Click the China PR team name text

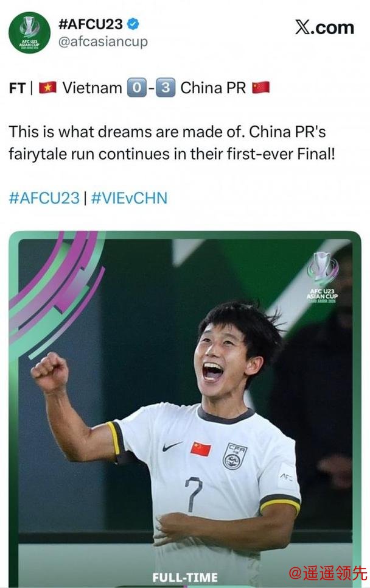[x=213, y=88]
